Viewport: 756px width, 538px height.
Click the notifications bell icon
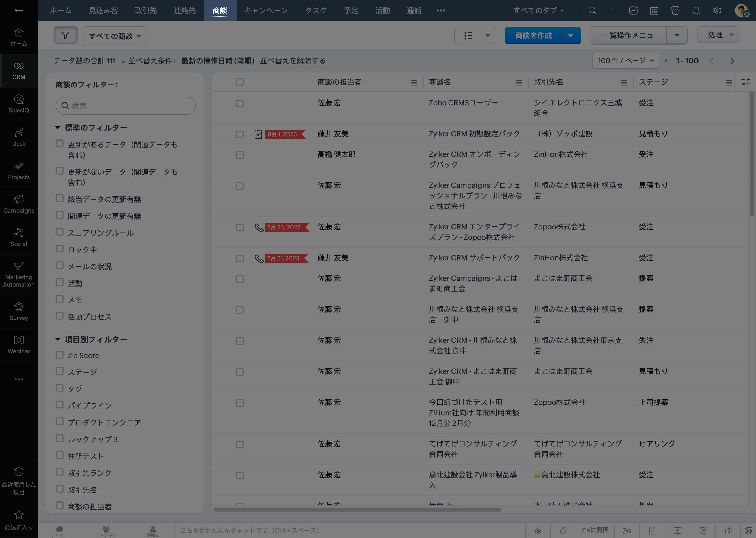click(x=696, y=11)
